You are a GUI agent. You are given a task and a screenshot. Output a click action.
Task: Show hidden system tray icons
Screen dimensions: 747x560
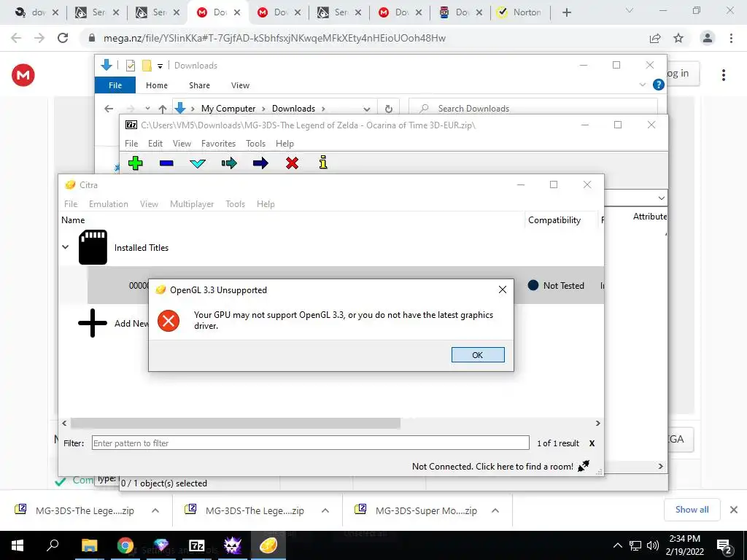tap(617, 545)
